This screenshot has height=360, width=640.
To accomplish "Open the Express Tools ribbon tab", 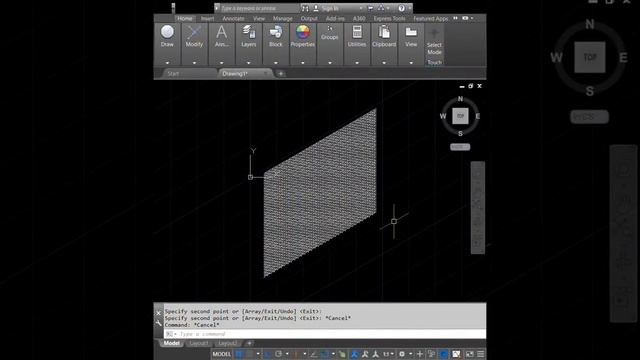I will coord(389,18).
